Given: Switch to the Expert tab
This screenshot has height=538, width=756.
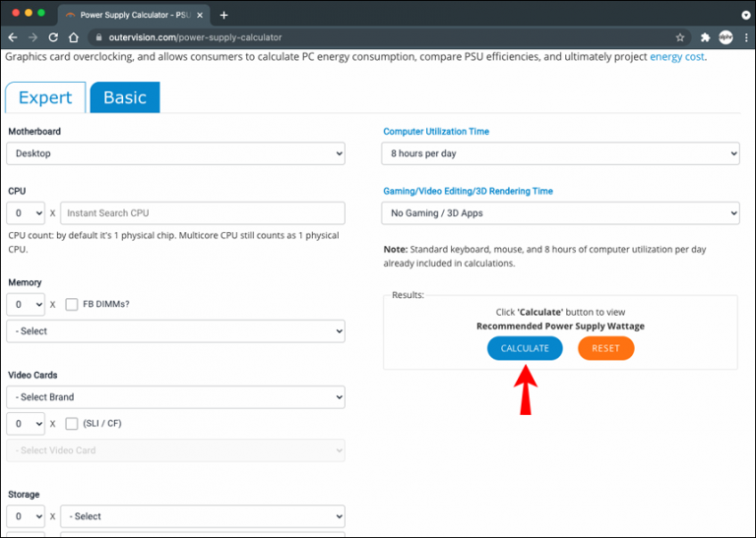Looking at the screenshot, I should 45,97.
